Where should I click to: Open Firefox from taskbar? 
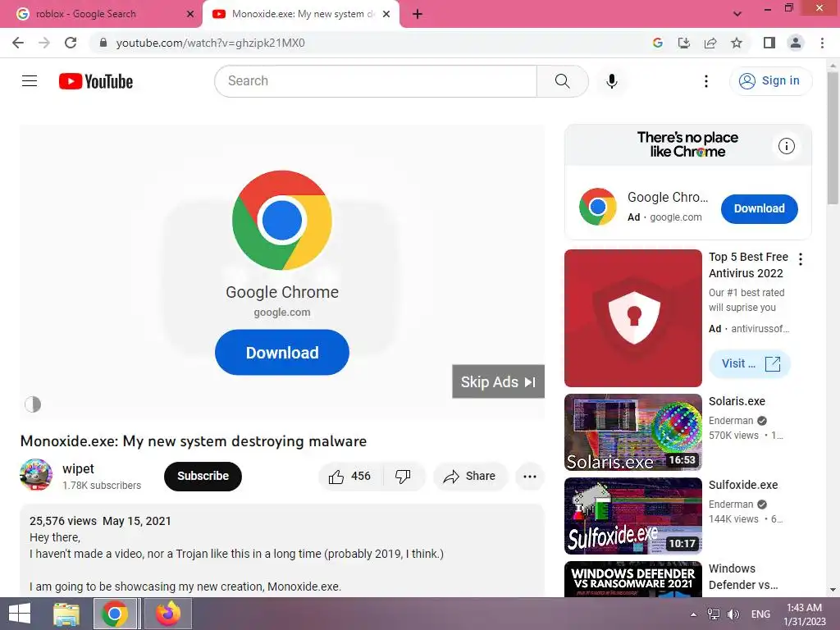pyautogui.click(x=168, y=614)
